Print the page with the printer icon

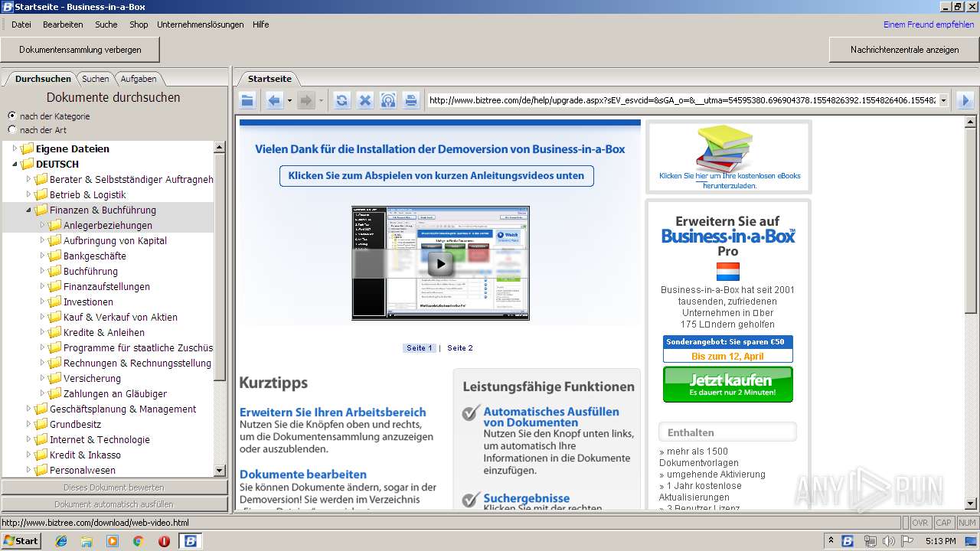411,100
